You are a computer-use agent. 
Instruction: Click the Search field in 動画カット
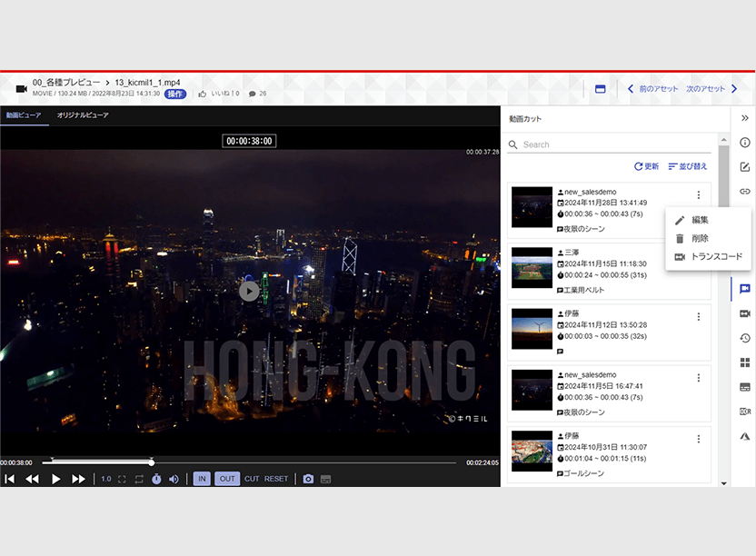610,144
